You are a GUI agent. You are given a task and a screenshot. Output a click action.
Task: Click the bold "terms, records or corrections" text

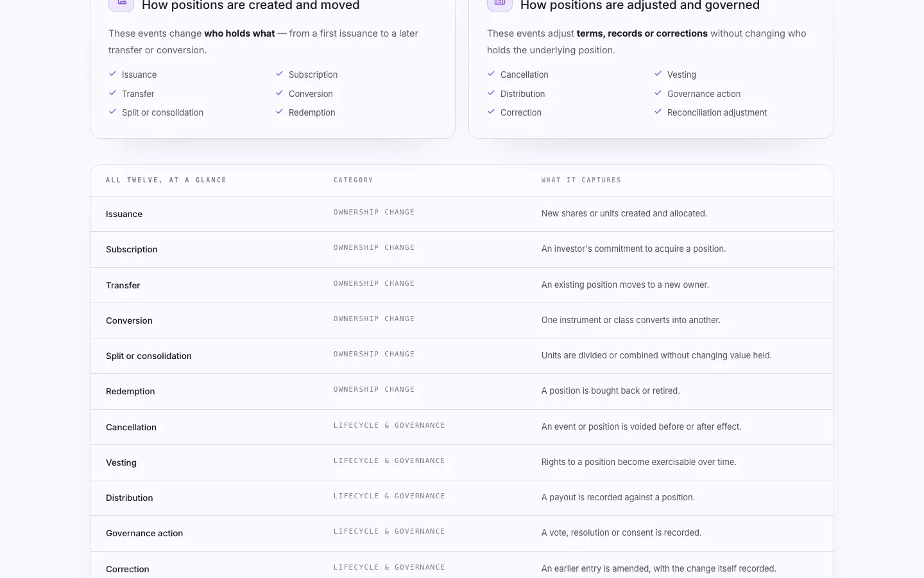[x=642, y=33]
